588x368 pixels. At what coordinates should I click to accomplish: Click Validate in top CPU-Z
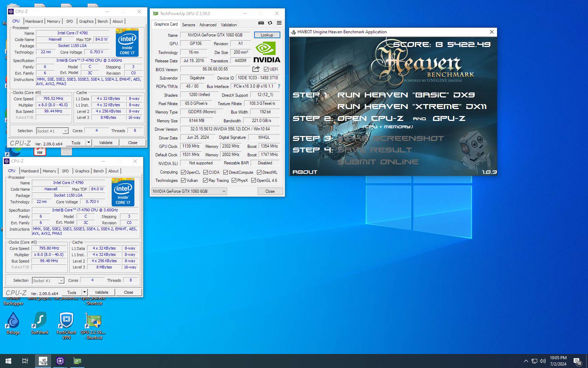tap(106, 143)
